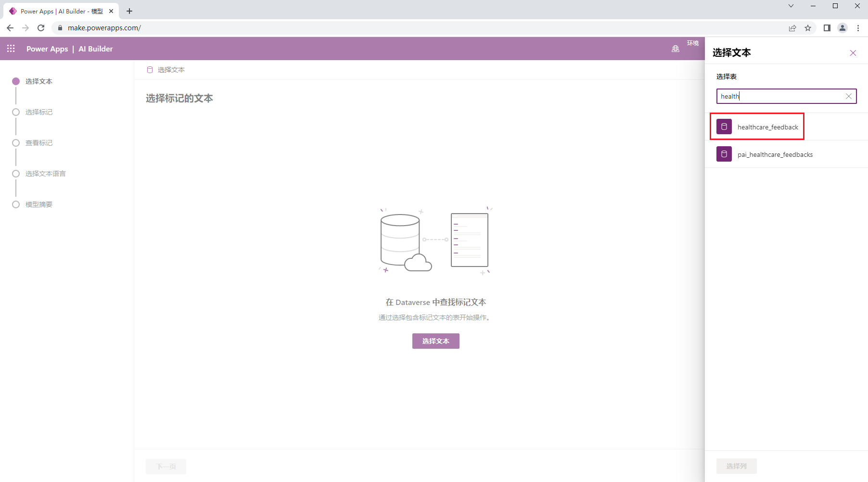
Task: Click the 选择文本 button in center
Action: (436, 341)
